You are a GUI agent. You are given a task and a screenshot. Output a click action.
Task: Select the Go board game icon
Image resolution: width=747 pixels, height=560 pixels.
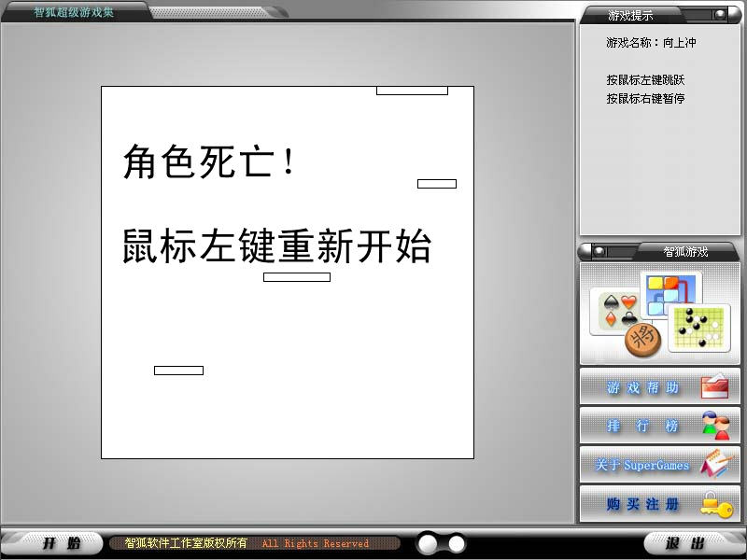point(698,327)
